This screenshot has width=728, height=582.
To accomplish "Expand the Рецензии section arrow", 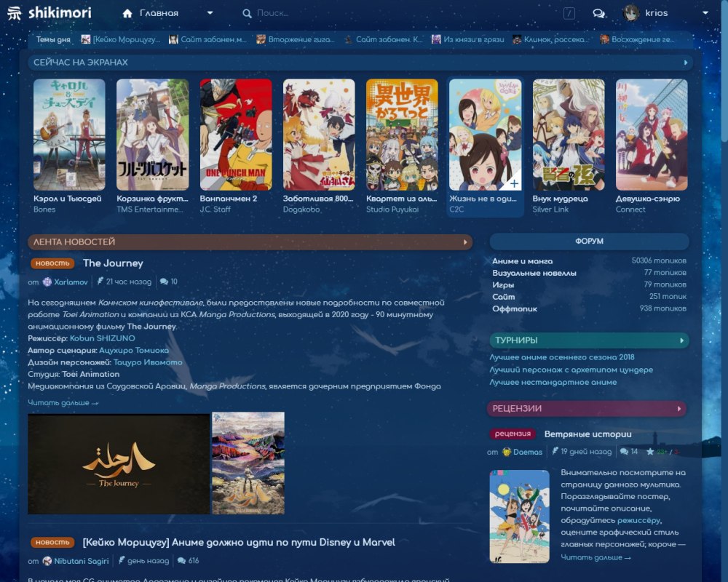I will [678, 409].
